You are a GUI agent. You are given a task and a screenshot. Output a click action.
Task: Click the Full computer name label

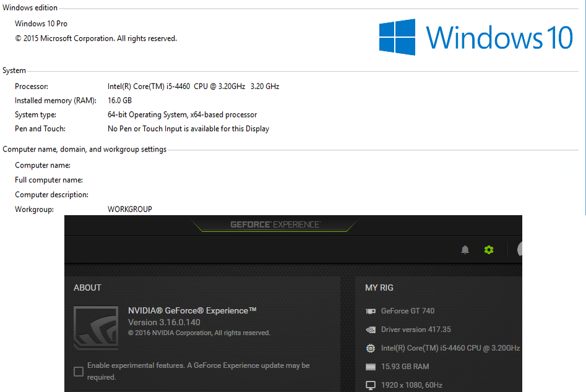tap(49, 180)
